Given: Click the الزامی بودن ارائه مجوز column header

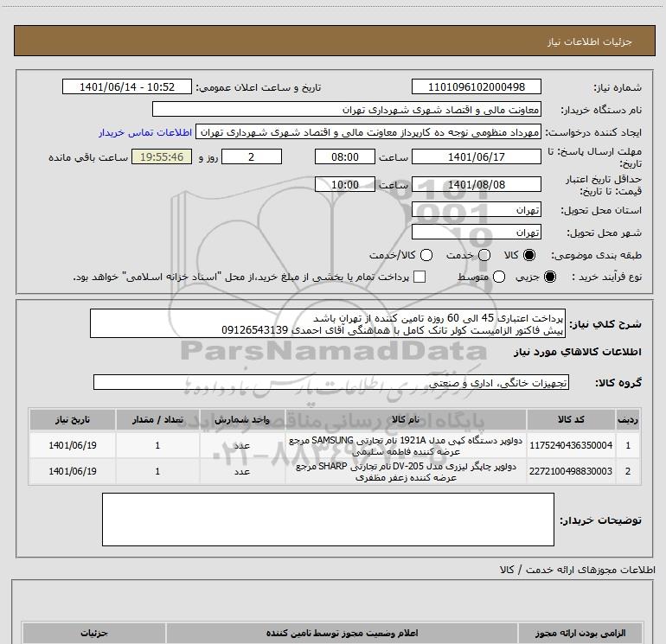Looking at the screenshot, I should click(580, 633).
